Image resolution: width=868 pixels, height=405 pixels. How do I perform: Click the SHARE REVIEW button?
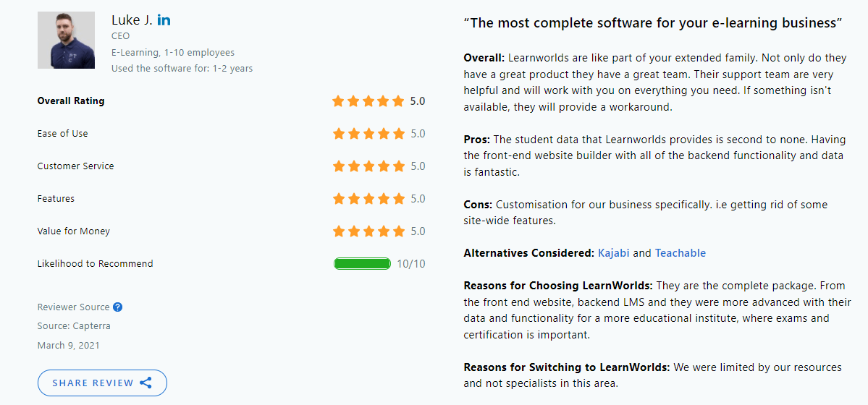[102, 383]
